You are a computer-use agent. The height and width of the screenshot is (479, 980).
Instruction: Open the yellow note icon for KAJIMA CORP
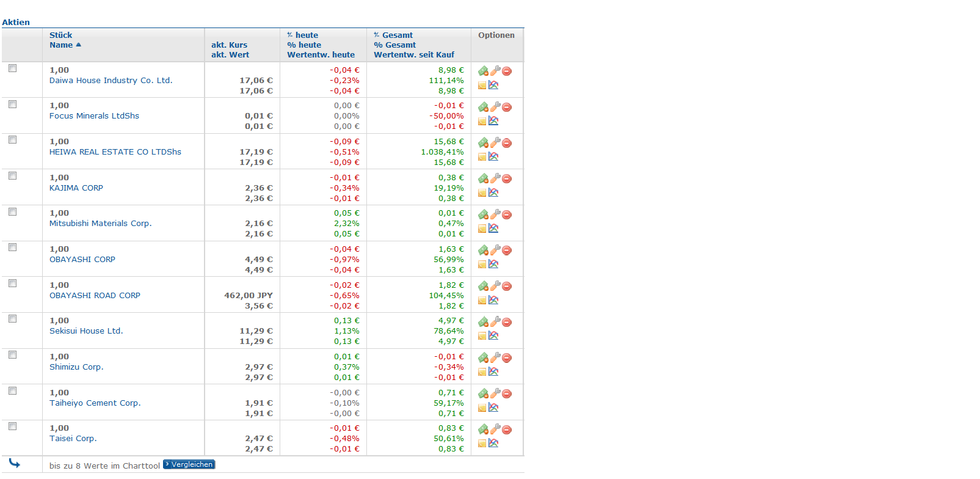point(482,192)
